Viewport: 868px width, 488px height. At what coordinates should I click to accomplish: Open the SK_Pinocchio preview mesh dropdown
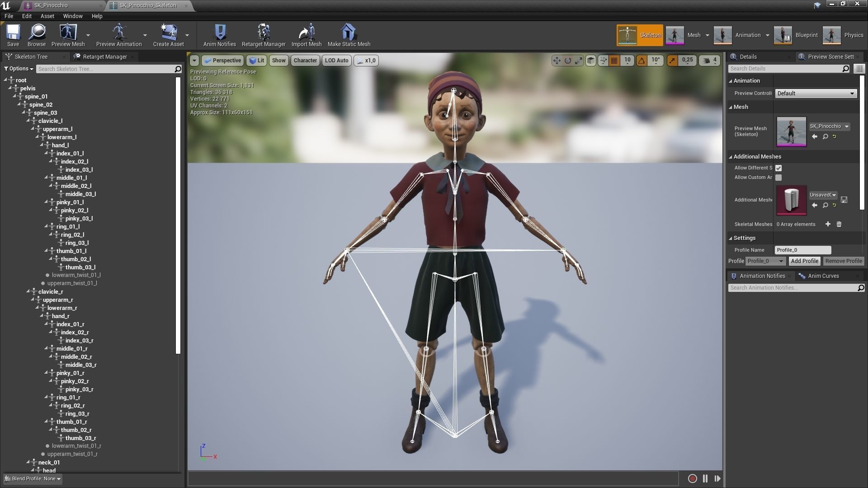830,127
